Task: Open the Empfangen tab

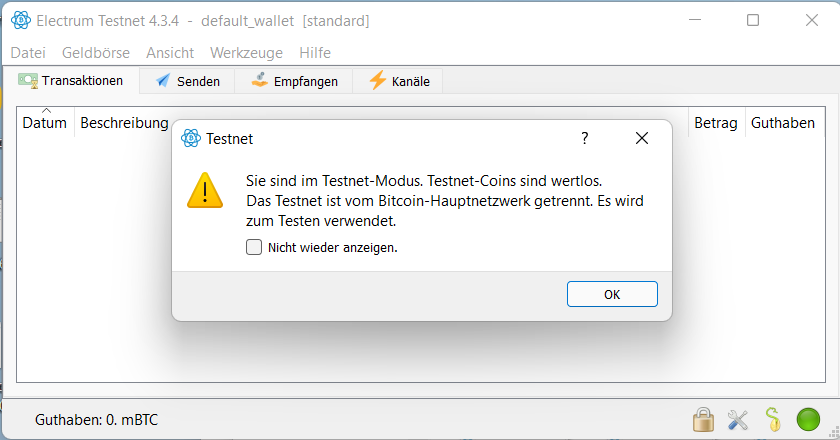Action: click(x=294, y=81)
